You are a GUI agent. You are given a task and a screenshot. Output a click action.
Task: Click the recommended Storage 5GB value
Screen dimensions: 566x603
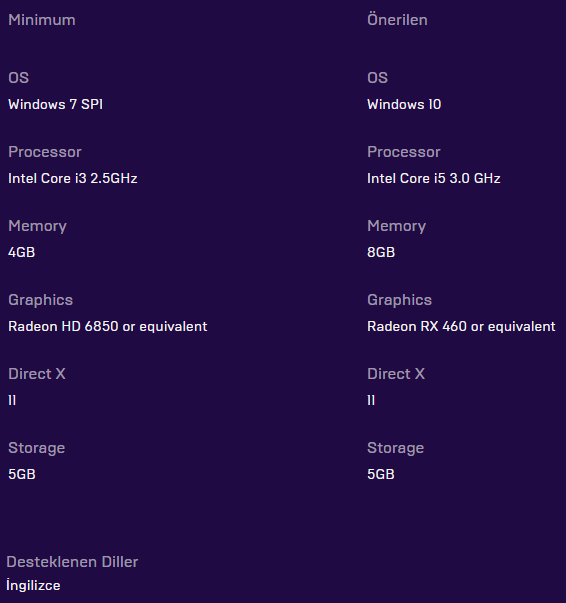click(x=381, y=474)
